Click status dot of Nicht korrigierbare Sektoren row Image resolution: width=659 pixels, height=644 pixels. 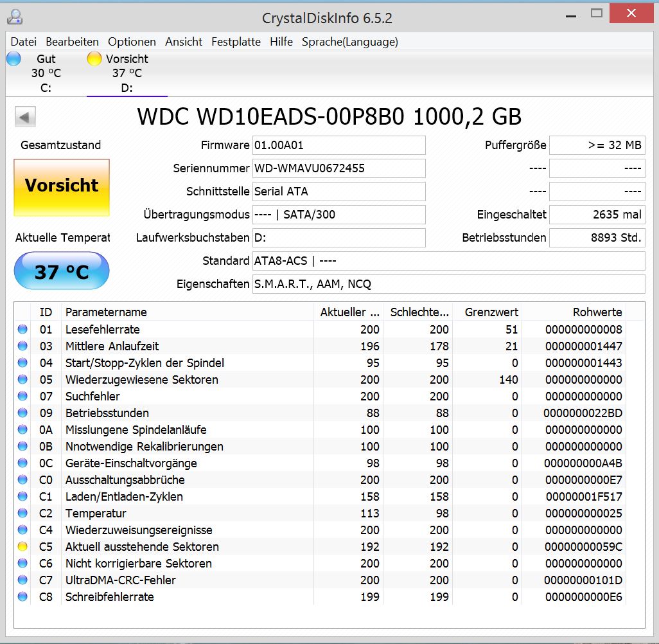click(x=22, y=563)
